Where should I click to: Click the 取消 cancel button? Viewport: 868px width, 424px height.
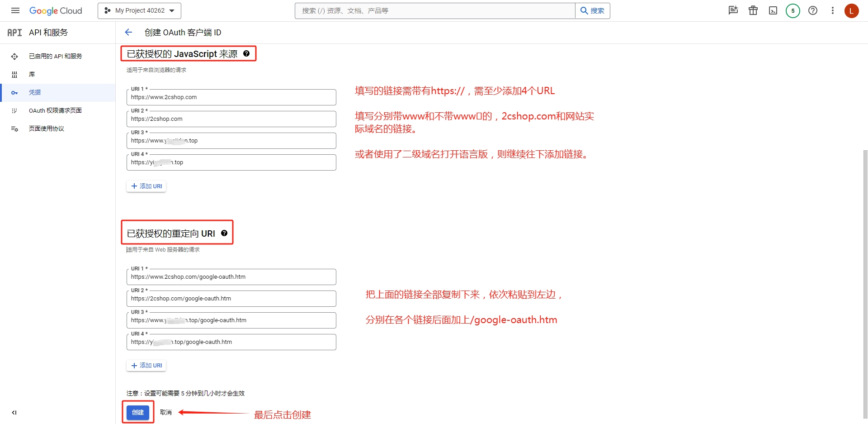coord(166,412)
